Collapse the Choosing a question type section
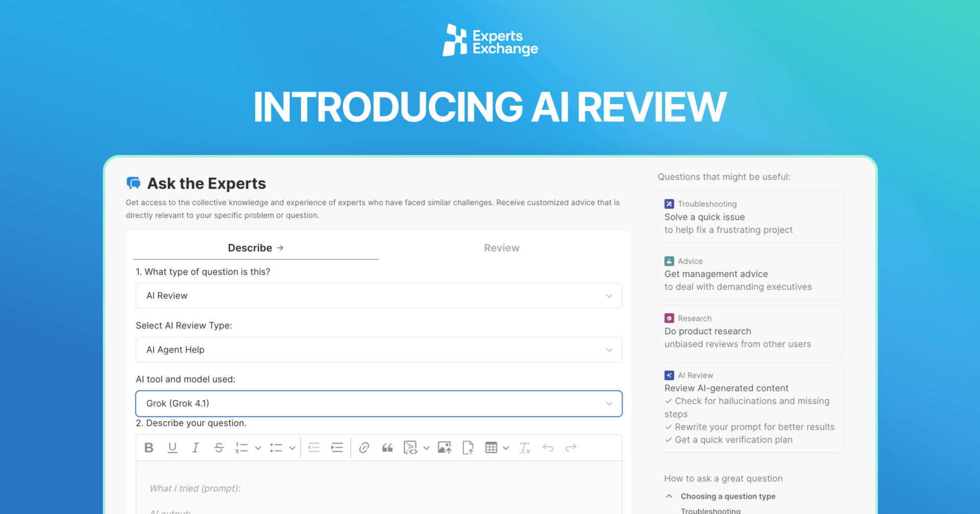 [x=669, y=496]
